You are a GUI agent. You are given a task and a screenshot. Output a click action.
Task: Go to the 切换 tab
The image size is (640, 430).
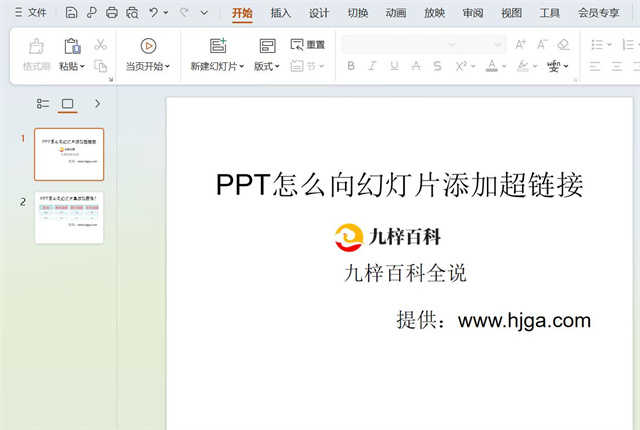point(358,13)
